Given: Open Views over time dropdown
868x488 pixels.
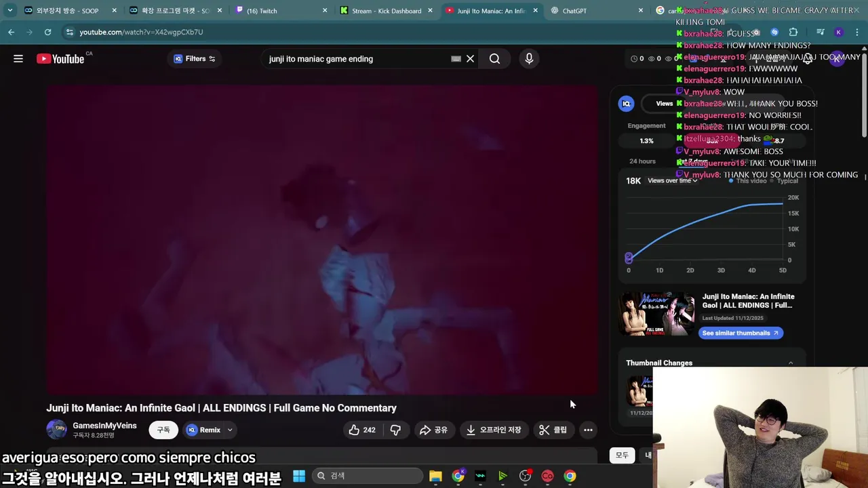Looking at the screenshot, I should 672,181.
